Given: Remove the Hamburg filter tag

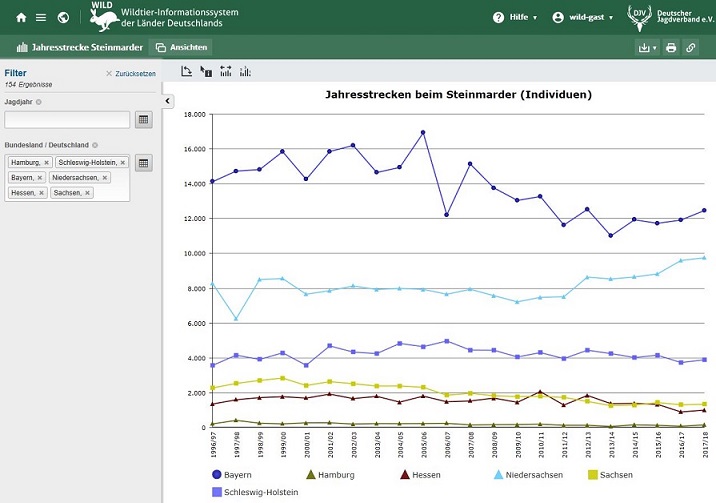Looking at the screenshot, I should pos(46,162).
